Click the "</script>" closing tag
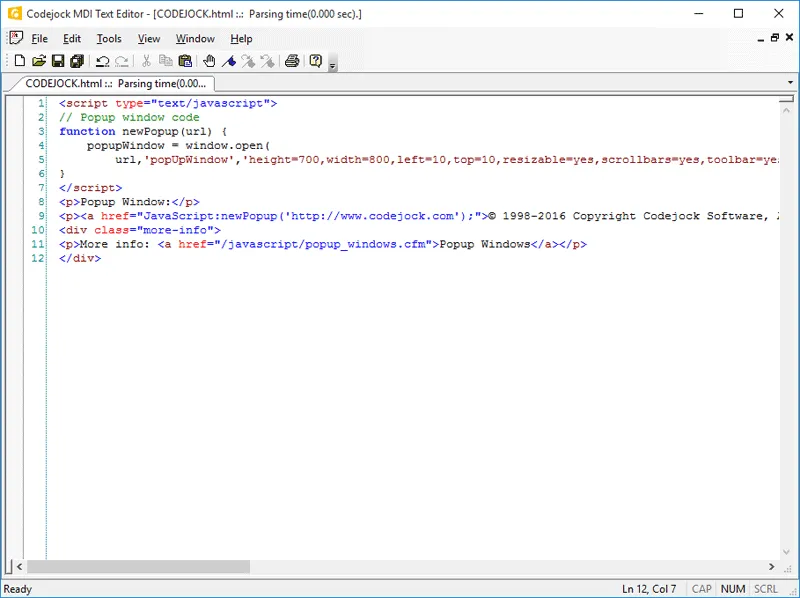 pos(90,188)
